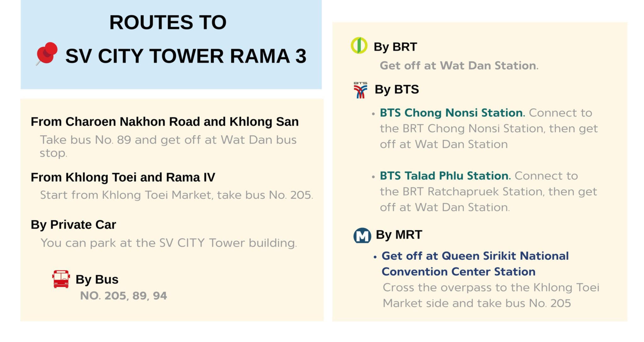Click From Khlong Toei and Rama IV heading
The image size is (644, 342).
tap(123, 177)
